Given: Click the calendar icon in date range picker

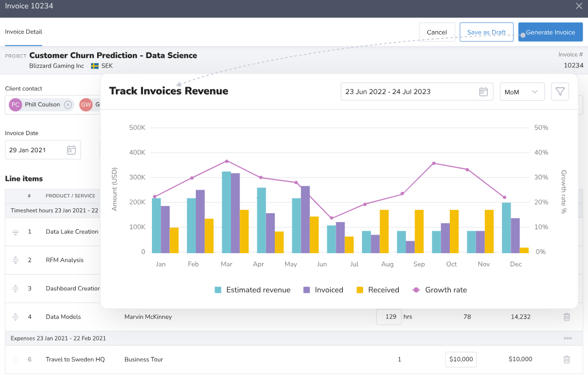Looking at the screenshot, I should coord(483,92).
